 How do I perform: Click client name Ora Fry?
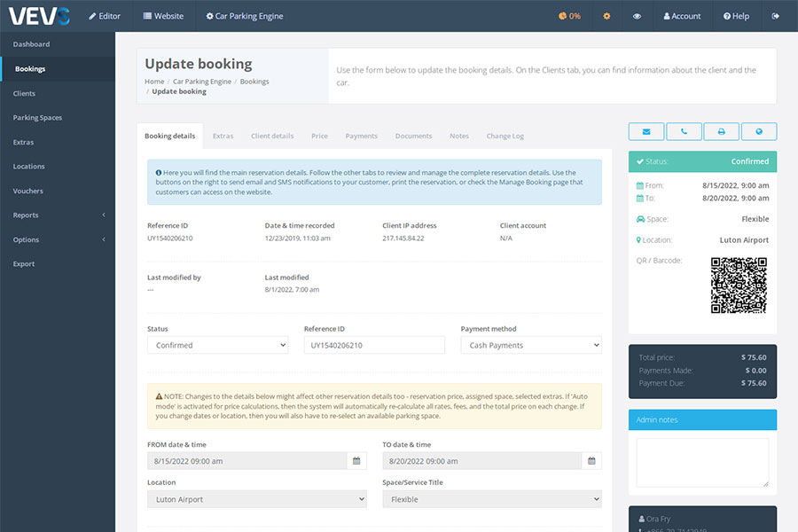658,519
